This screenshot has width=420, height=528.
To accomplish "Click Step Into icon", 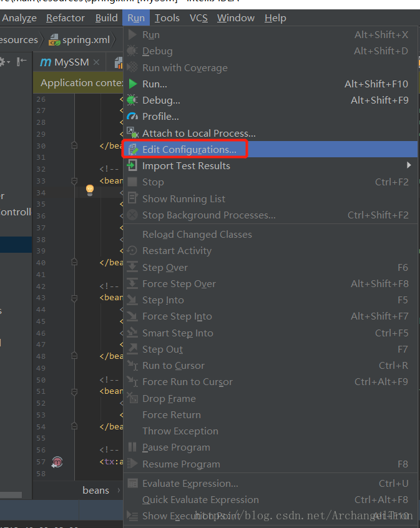I will coord(132,300).
